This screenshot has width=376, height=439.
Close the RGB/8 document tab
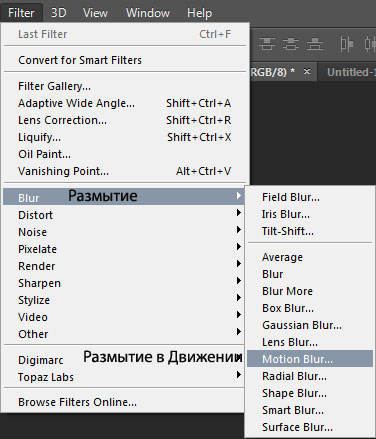point(307,71)
